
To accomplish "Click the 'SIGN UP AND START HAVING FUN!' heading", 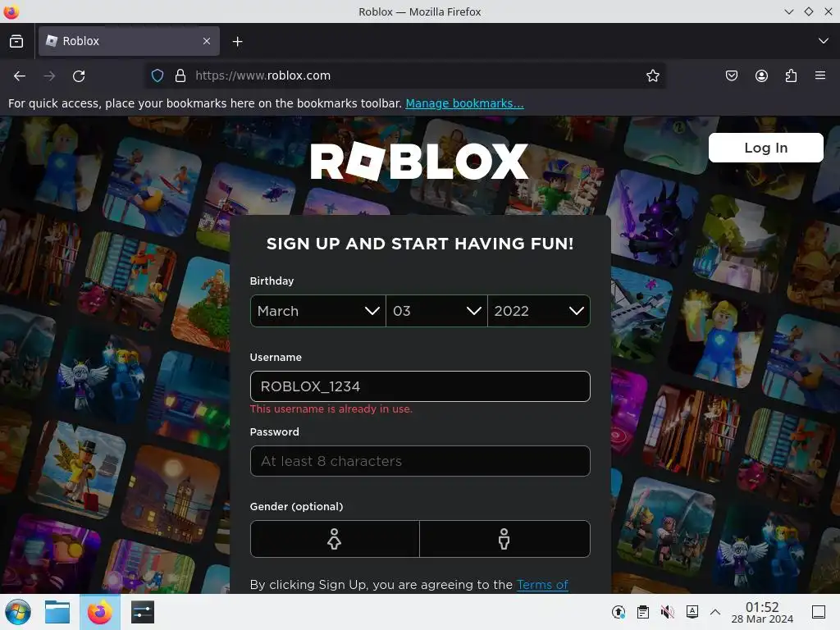I will tap(420, 244).
